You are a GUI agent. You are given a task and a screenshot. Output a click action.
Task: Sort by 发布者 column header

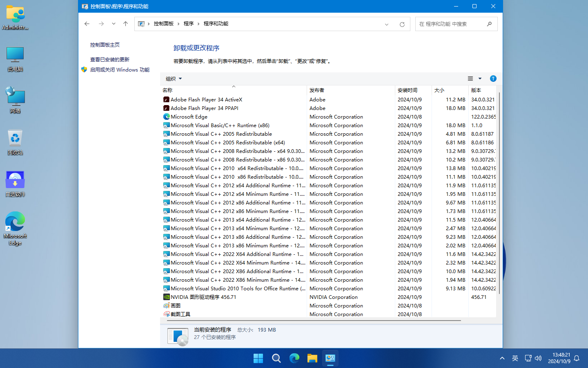[351, 90]
